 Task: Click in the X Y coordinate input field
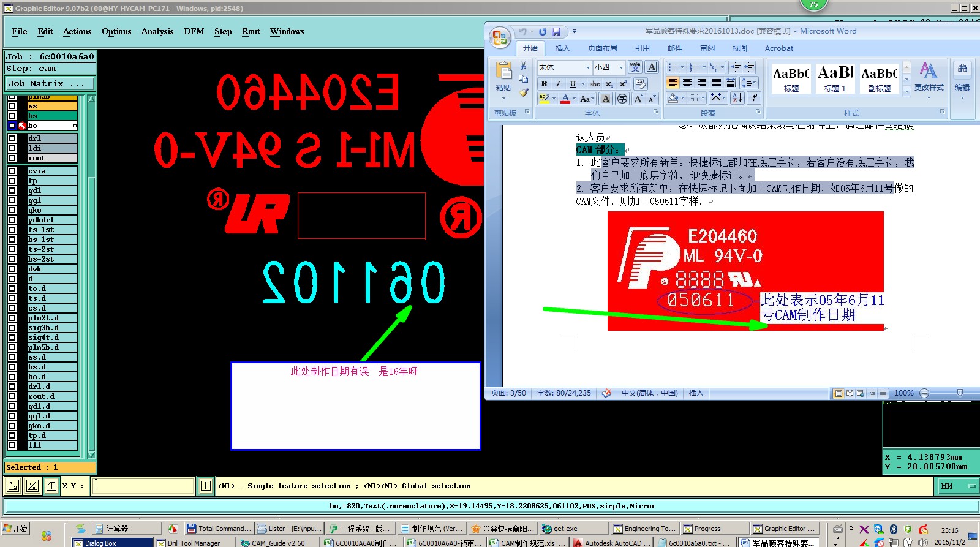pos(143,486)
